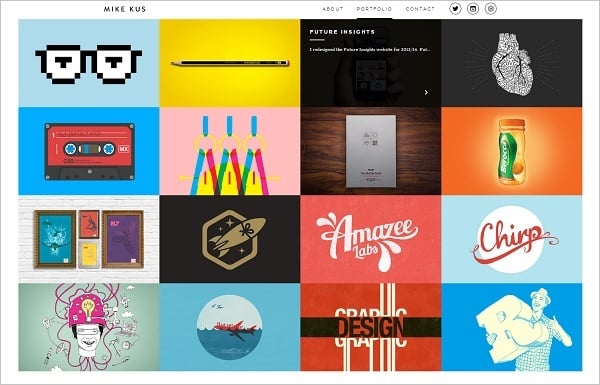
Task: Click the Mike Kus site logo
Action: pos(125,9)
